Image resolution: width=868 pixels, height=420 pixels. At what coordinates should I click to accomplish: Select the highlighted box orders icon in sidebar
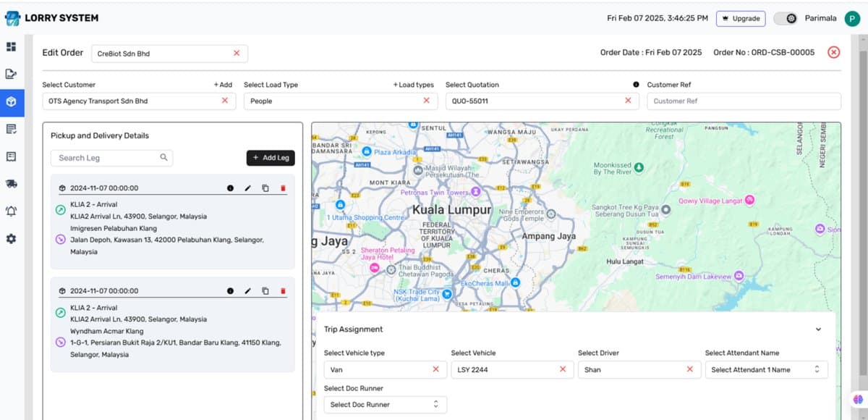click(11, 102)
